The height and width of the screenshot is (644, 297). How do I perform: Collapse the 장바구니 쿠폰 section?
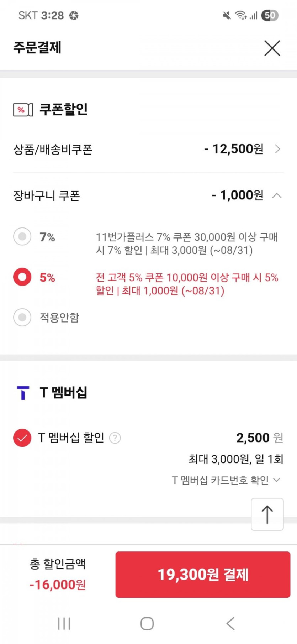(x=277, y=195)
